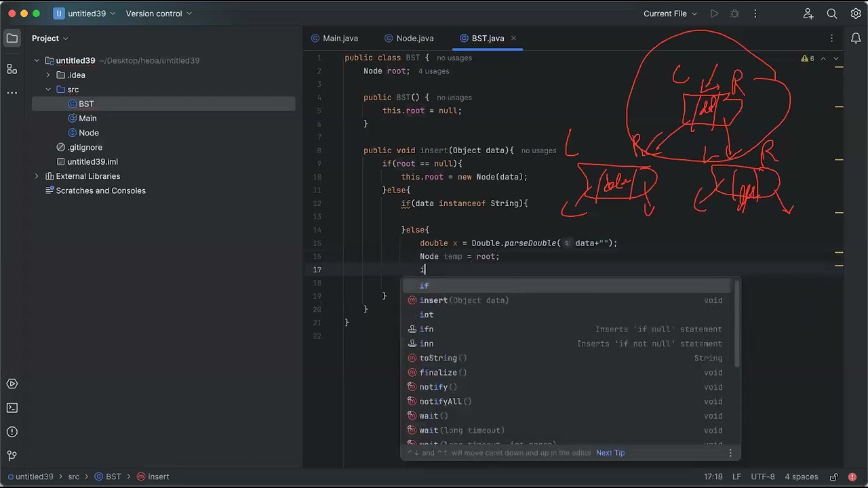868x488 pixels.
Task: Expand the .idea folder
Action: point(48,75)
